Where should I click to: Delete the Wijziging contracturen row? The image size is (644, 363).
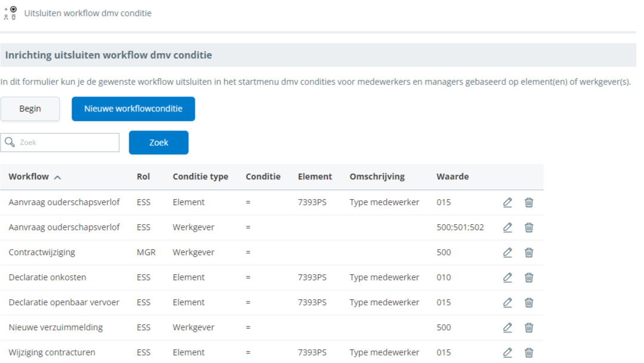(x=529, y=352)
